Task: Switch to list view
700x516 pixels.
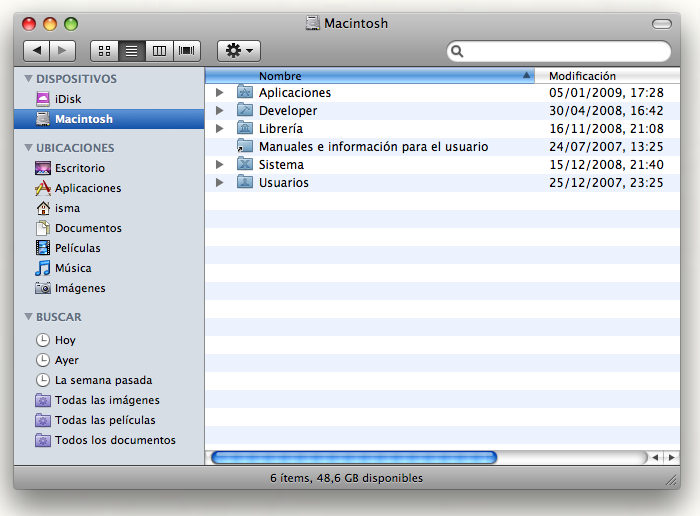Action: tap(132, 51)
